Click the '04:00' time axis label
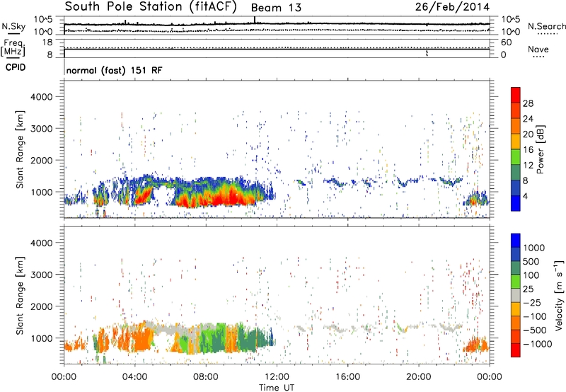 [x=134, y=377]
